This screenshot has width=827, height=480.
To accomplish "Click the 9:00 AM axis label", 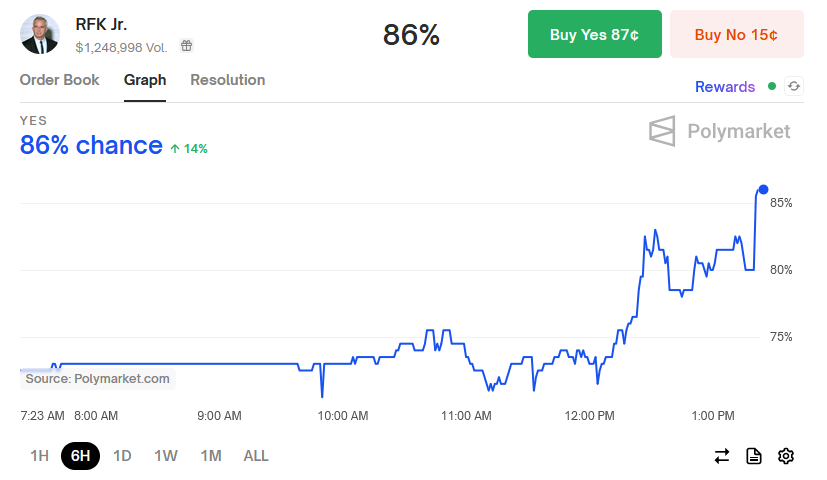I will pos(219,416).
